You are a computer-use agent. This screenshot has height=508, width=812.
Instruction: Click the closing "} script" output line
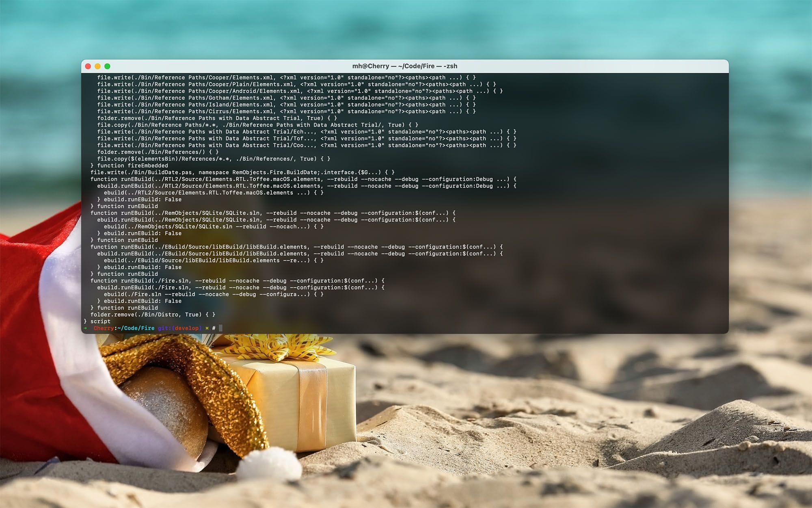point(97,321)
